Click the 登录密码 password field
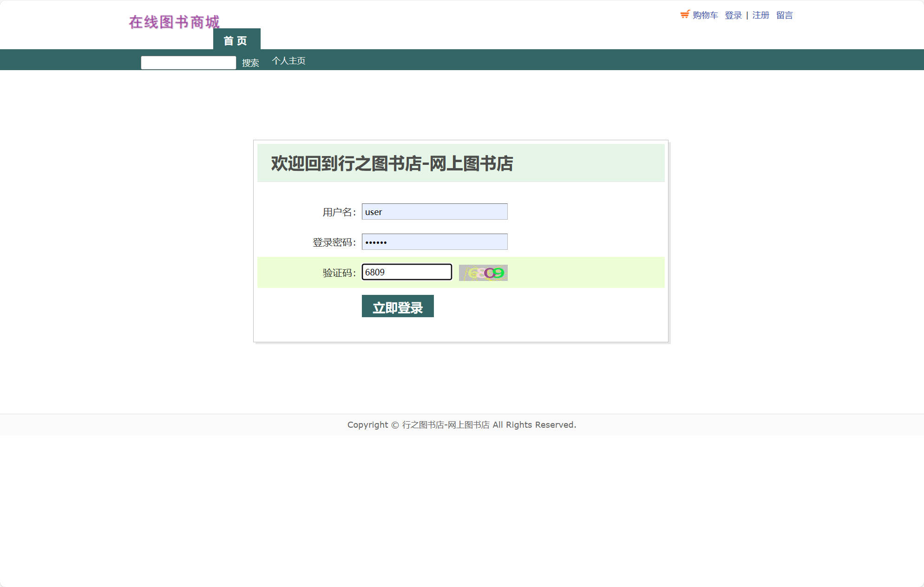Viewport: 924px width, 587px height. click(x=434, y=241)
